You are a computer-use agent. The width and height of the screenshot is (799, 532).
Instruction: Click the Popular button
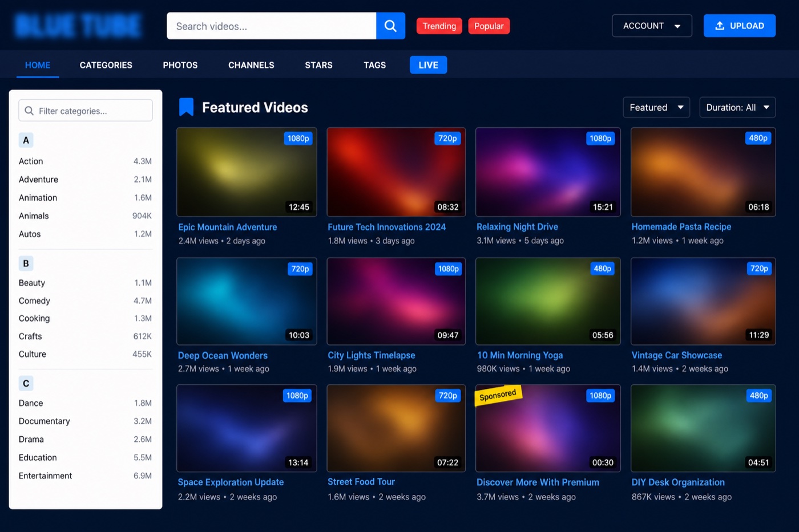(489, 26)
